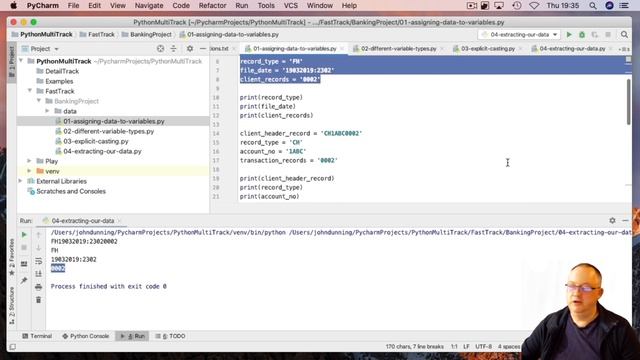Click Wi-Fi icon in menu bar
The image size is (640, 360).
click(534, 6)
